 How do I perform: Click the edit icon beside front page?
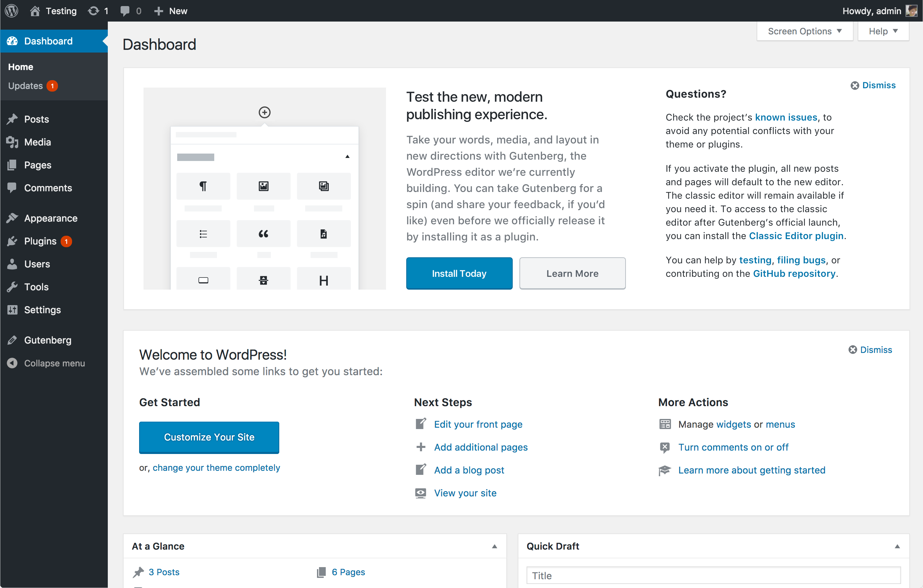(x=421, y=424)
